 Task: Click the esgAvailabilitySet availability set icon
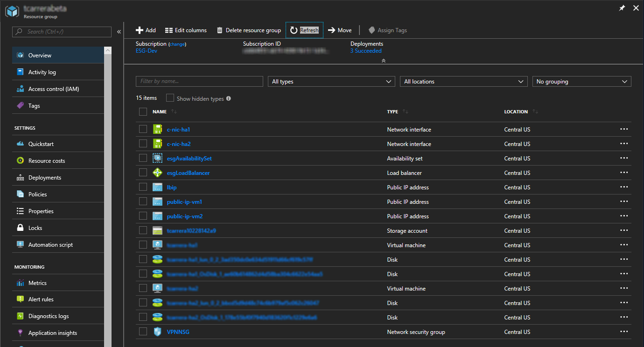[x=157, y=158]
